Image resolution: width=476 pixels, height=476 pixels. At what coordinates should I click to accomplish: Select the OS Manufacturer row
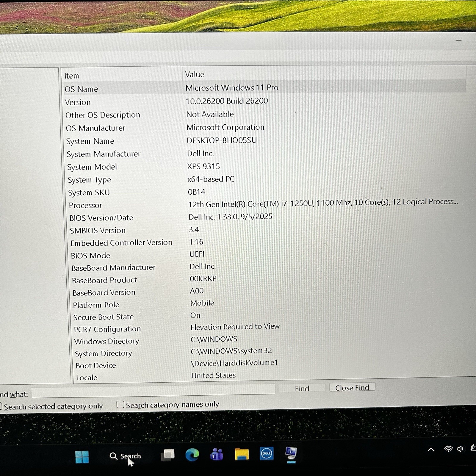[x=265, y=128]
